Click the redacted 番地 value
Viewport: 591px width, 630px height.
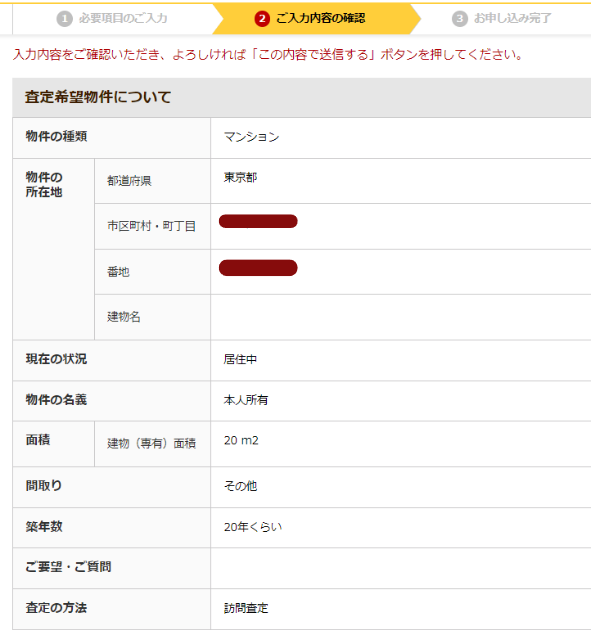pyautogui.click(x=258, y=268)
